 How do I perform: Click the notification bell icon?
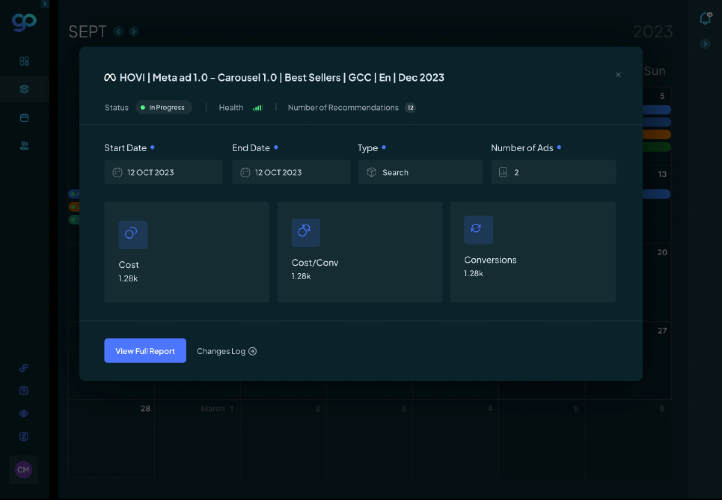707,17
